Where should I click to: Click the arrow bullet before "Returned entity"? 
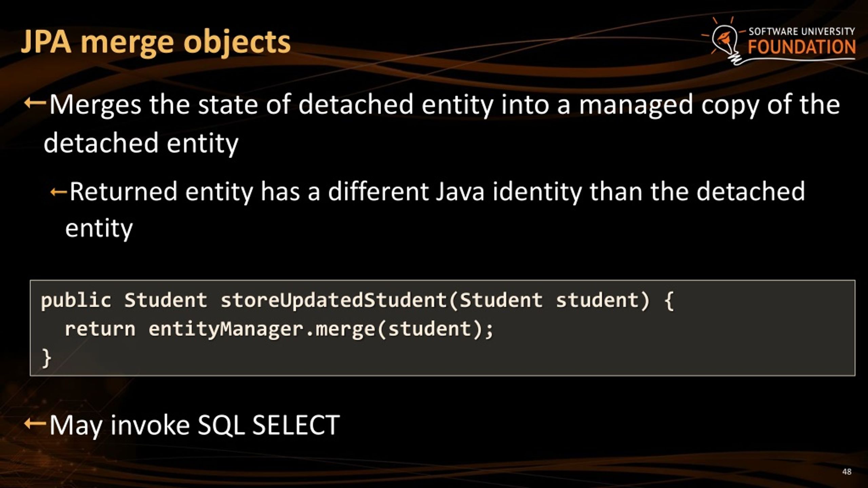click(x=58, y=192)
